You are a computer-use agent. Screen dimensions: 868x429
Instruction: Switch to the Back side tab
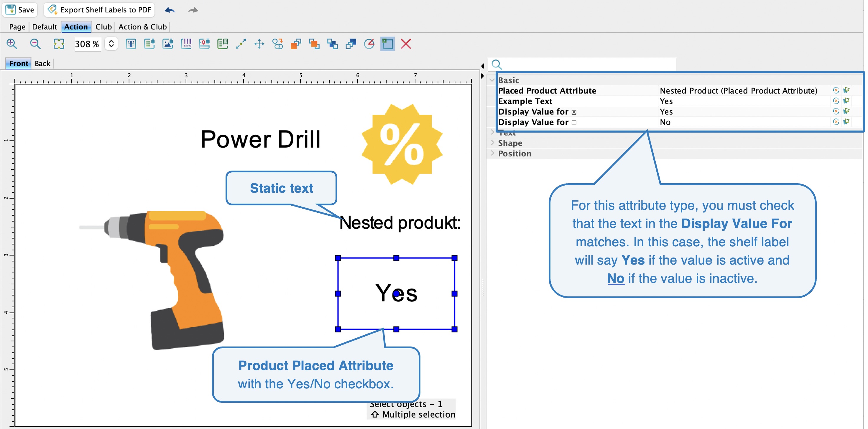42,63
